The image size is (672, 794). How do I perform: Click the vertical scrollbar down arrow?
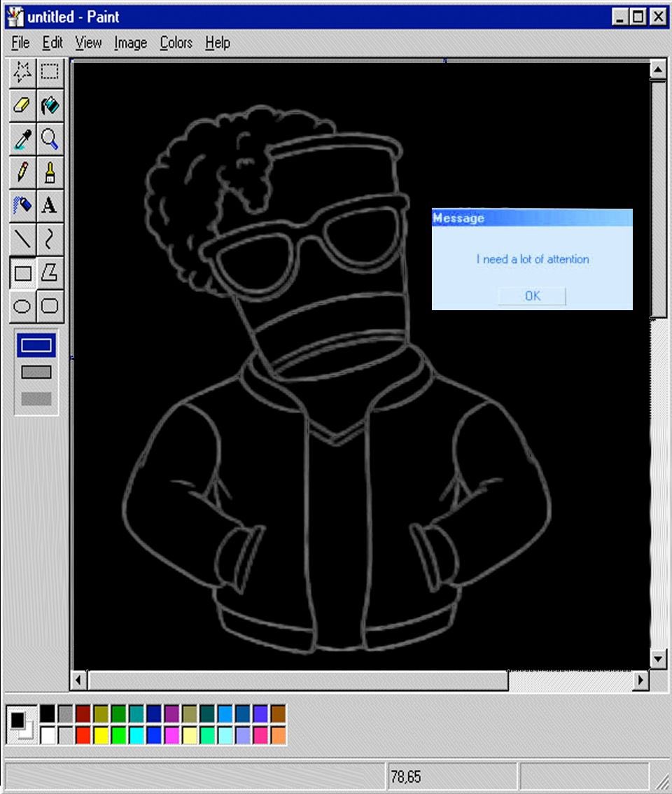pos(658,659)
